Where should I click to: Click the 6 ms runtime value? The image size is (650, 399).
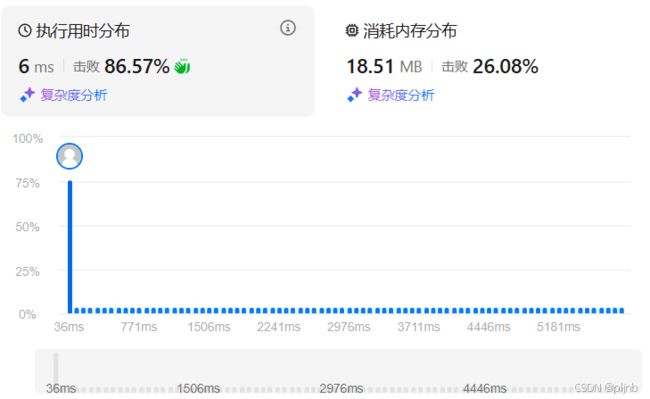click(36, 66)
